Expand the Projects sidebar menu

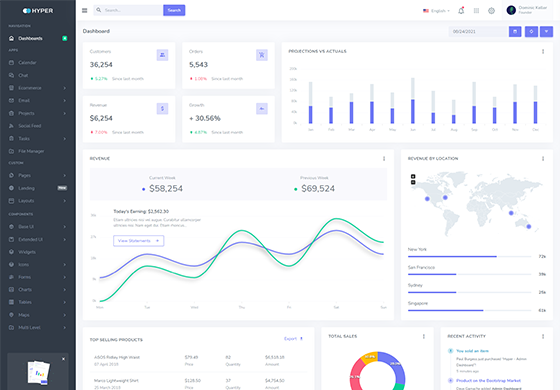pyautogui.click(x=38, y=113)
